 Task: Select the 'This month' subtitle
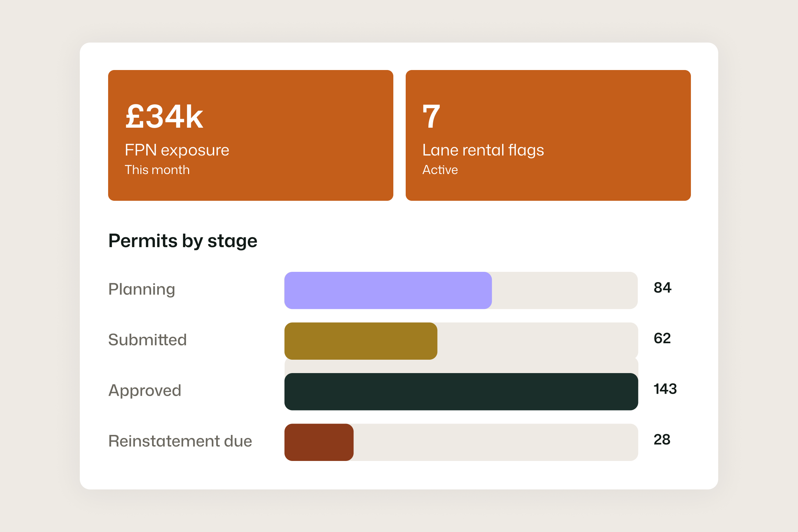(157, 170)
